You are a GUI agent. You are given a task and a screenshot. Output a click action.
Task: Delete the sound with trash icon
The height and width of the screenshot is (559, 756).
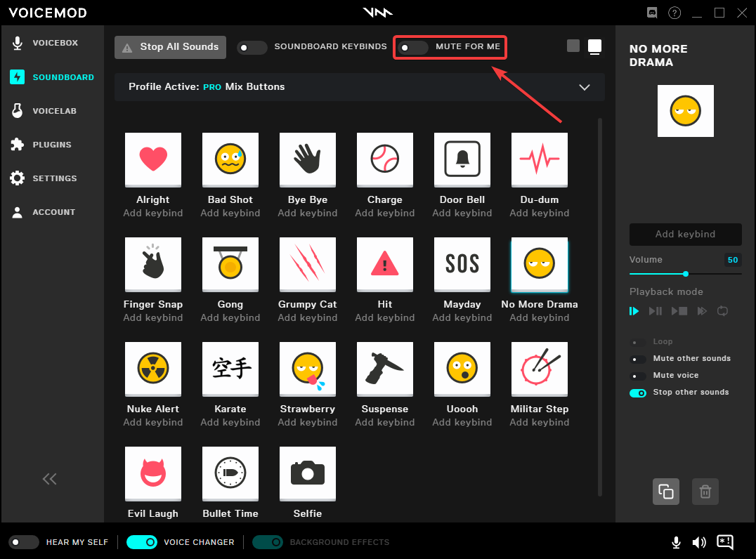click(x=705, y=492)
